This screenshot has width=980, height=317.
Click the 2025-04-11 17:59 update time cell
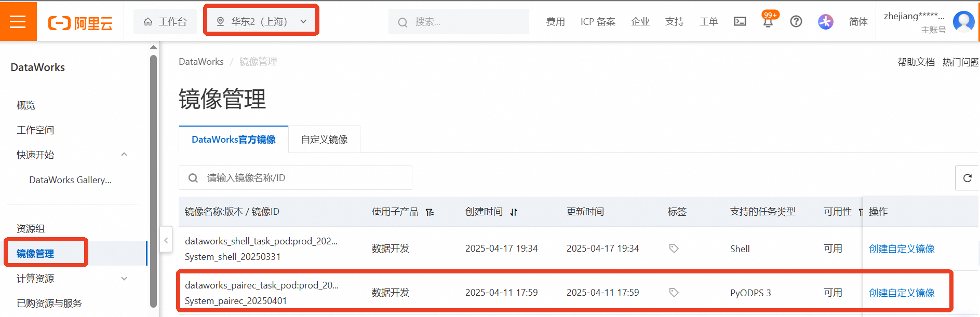pos(603,293)
